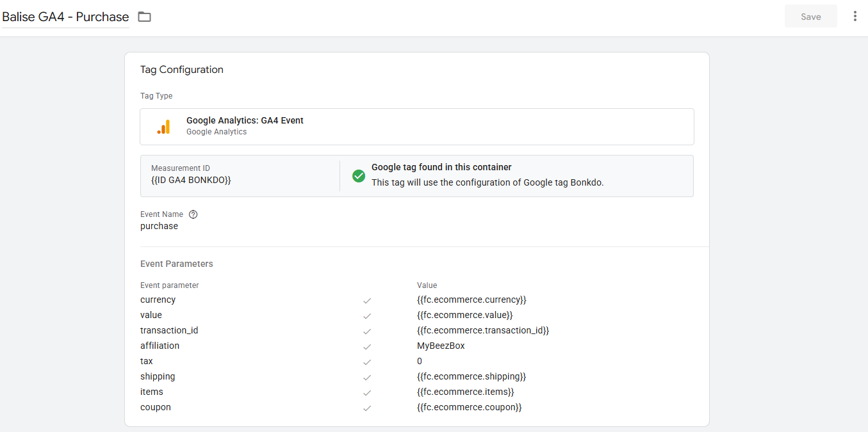Click the Event Name label
The width and height of the screenshot is (868, 432).
click(x=161, y=214)
